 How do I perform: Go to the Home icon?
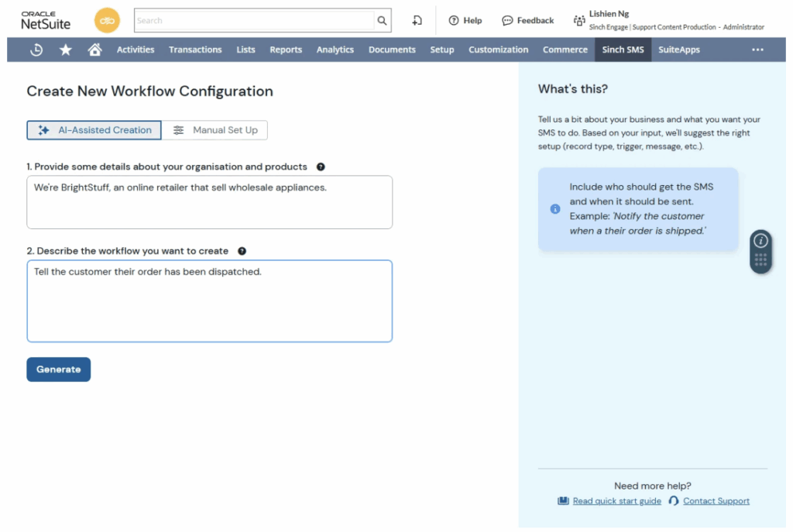point(94,50)
